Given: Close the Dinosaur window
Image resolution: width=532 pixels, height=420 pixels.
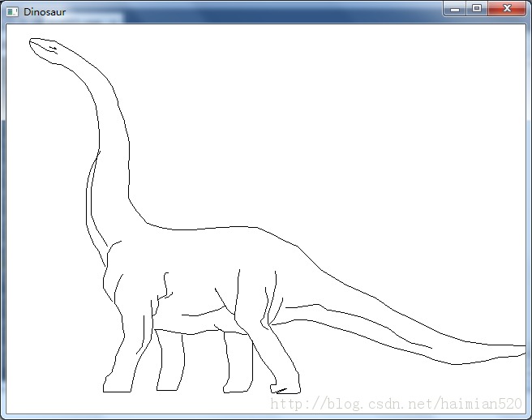Looking at the screenshot, I should point(507,8).
